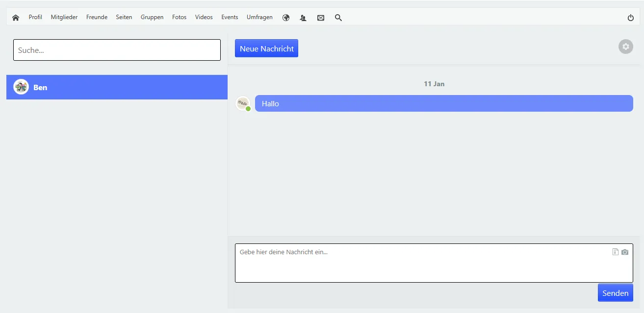Click the home icon in navigation bar

click(16, 18)
